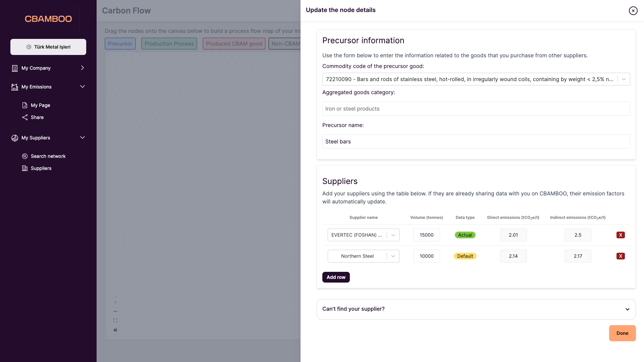
Task: Open My Page via the document icon
Action: 25,105
